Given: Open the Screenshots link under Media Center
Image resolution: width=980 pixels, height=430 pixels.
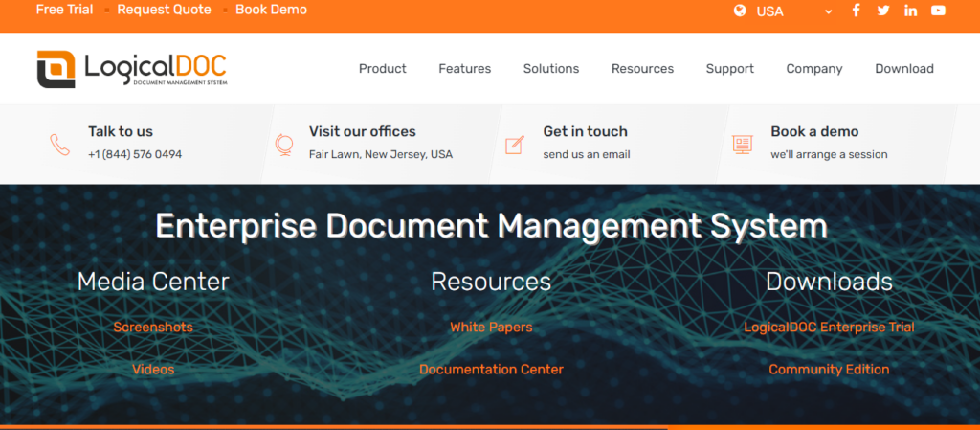Looking at the screenshot, I should 153,328.
